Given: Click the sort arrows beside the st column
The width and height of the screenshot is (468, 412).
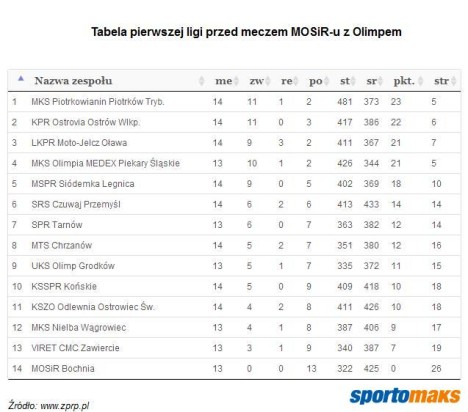Looking at the screenshot, I should click(x=353, y=81).
